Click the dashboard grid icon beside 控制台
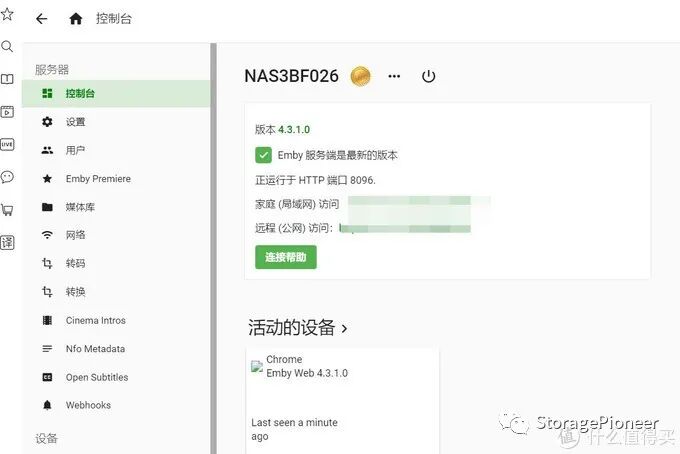The width and height of the screenshot is (680, 454). click(x=47, y=93)
